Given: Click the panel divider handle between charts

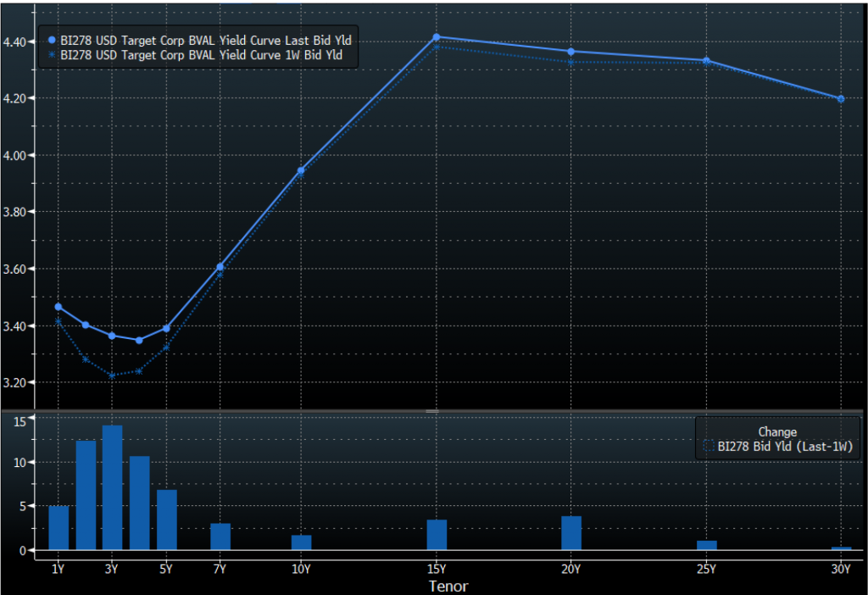Looking at the screenshot, I should coord(432,411).
